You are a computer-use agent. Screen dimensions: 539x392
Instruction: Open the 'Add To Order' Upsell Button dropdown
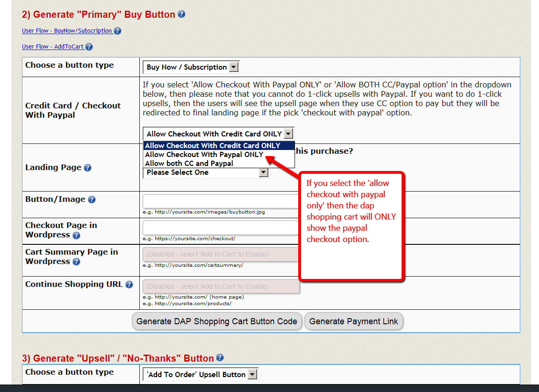200,374
